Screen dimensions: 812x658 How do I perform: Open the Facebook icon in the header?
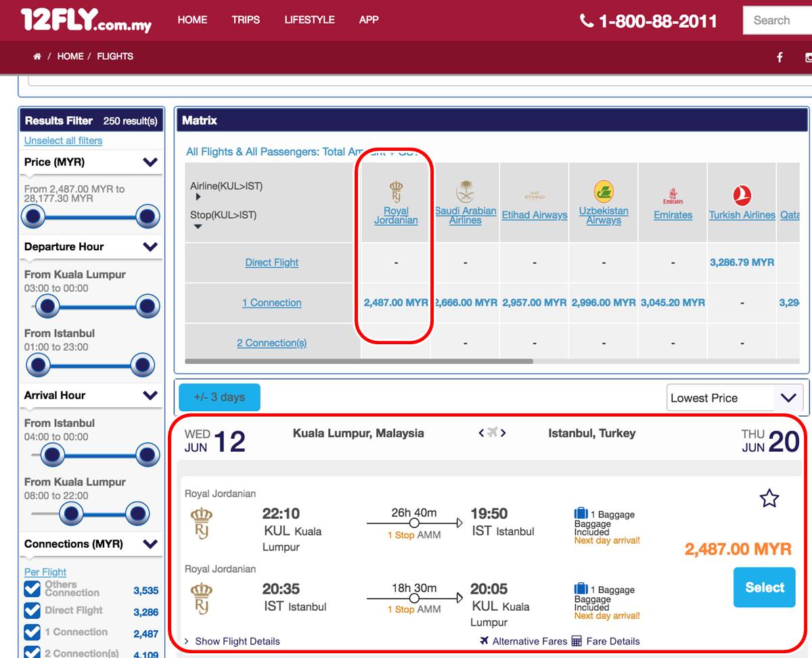pos(780,57)
